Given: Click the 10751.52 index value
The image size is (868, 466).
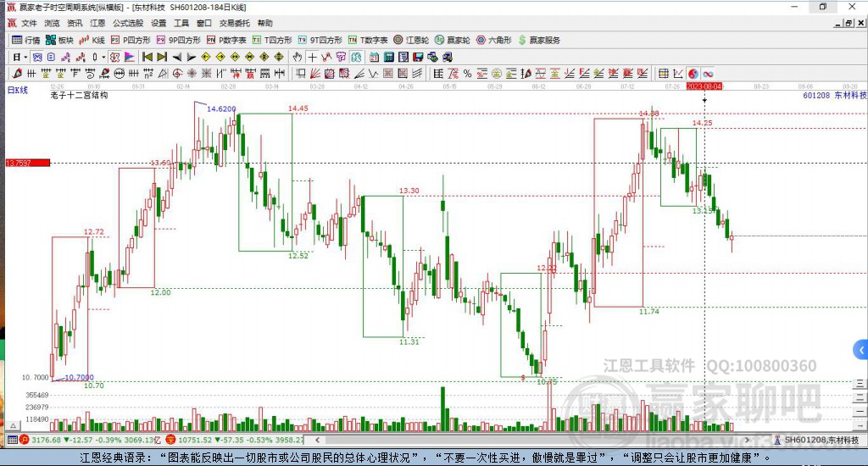Looking at the screenshot, I should 195,440.
